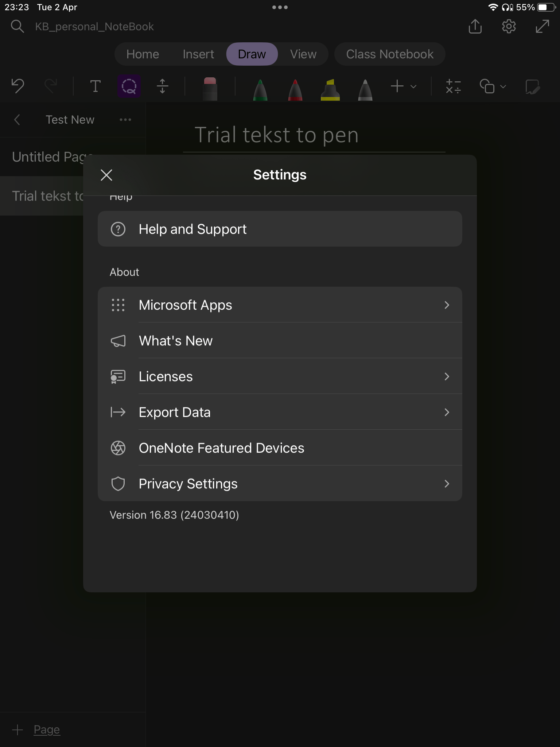The width and height of the screenshot is (560, 747).
Task: Open Export Data options
Action: pyautogui.click(x=280, y=412)
